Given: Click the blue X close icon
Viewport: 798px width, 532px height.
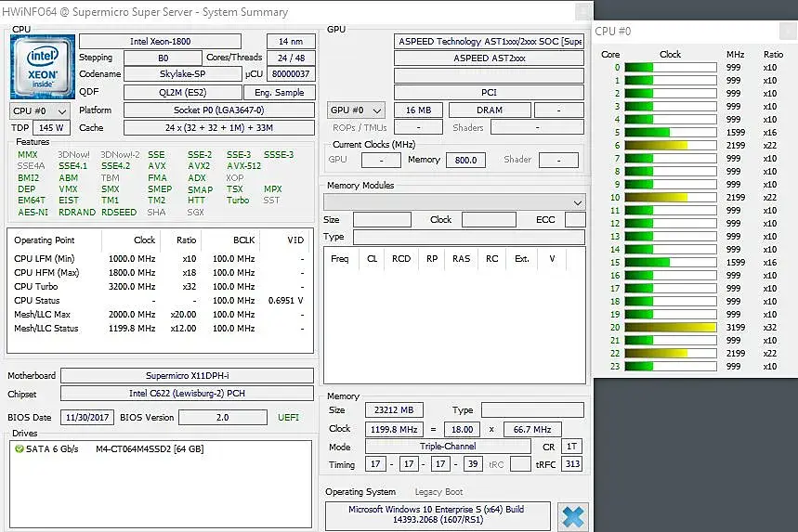Looking at the screenshot, I should (x=573, y=517).
